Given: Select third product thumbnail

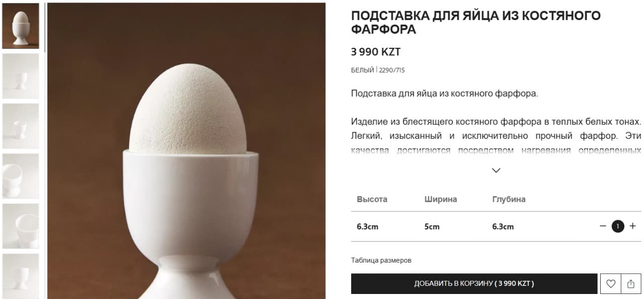Looking at the screenshot, I should pos(21,126).
